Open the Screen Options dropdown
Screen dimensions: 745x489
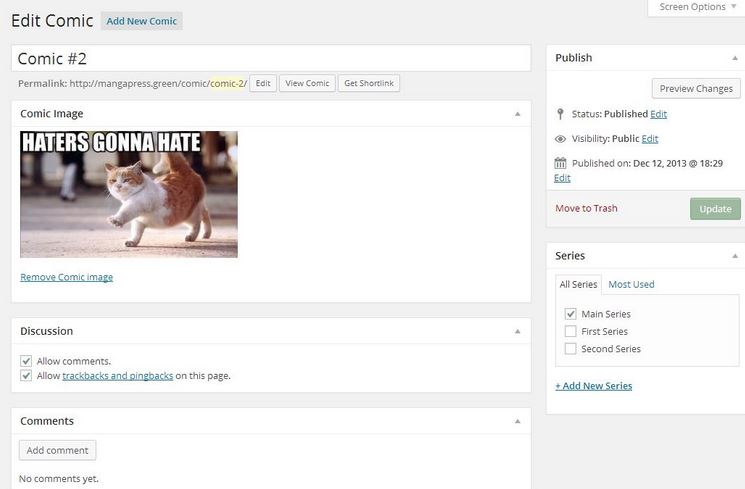(697, 7)
